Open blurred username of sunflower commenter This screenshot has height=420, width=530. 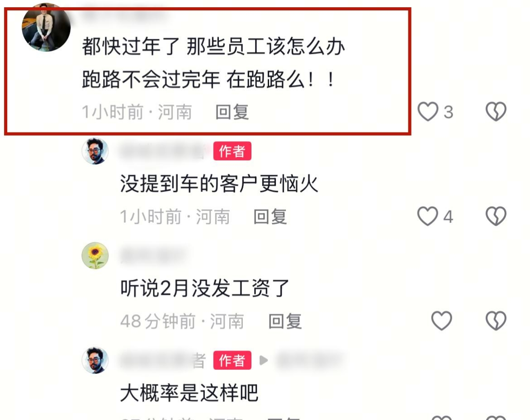tap(153, 256)
